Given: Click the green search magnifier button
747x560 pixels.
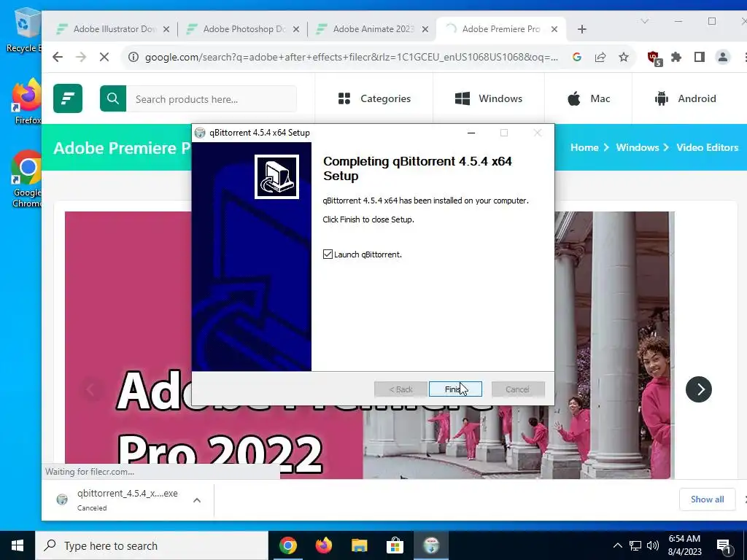Looking at the screenshot, I should pyautogui.click(x=113, y=98).
